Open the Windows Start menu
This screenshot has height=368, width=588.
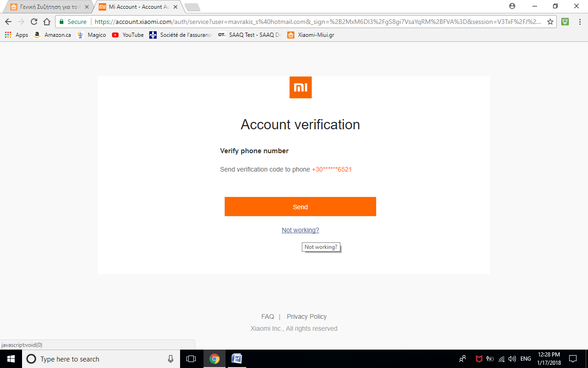(11, 359)
